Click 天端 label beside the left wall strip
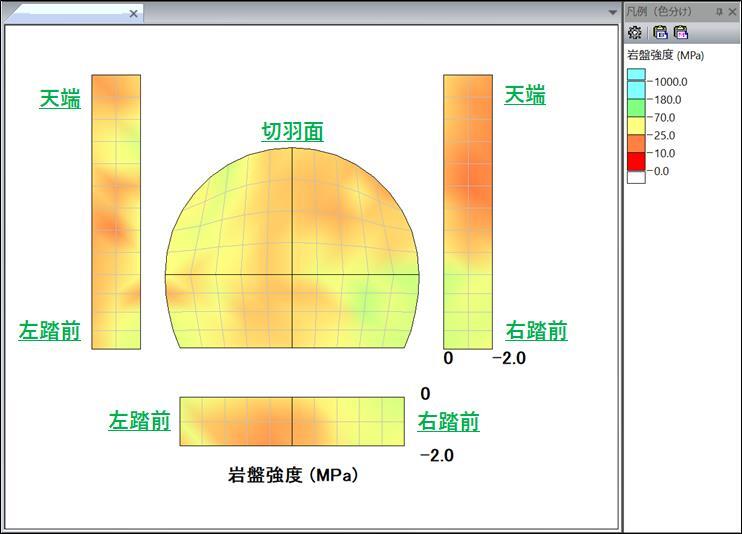 (x=60, y=99)
